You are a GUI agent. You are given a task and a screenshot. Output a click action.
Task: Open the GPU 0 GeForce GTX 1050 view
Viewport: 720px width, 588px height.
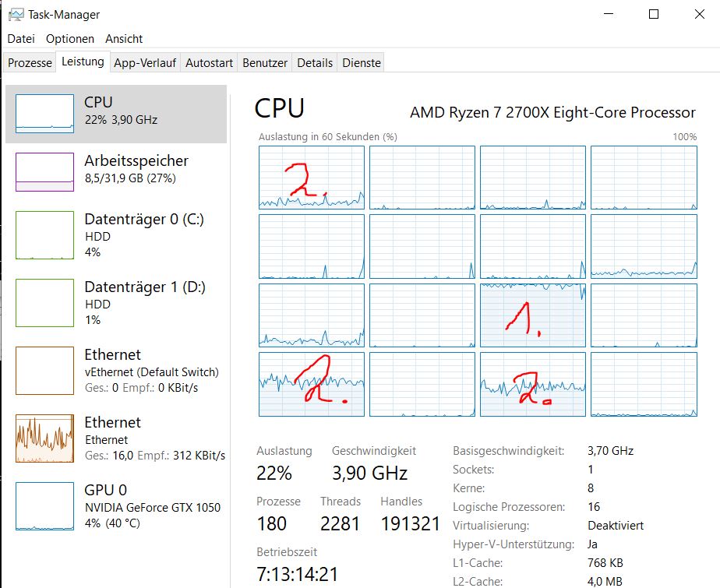point(44,506)
